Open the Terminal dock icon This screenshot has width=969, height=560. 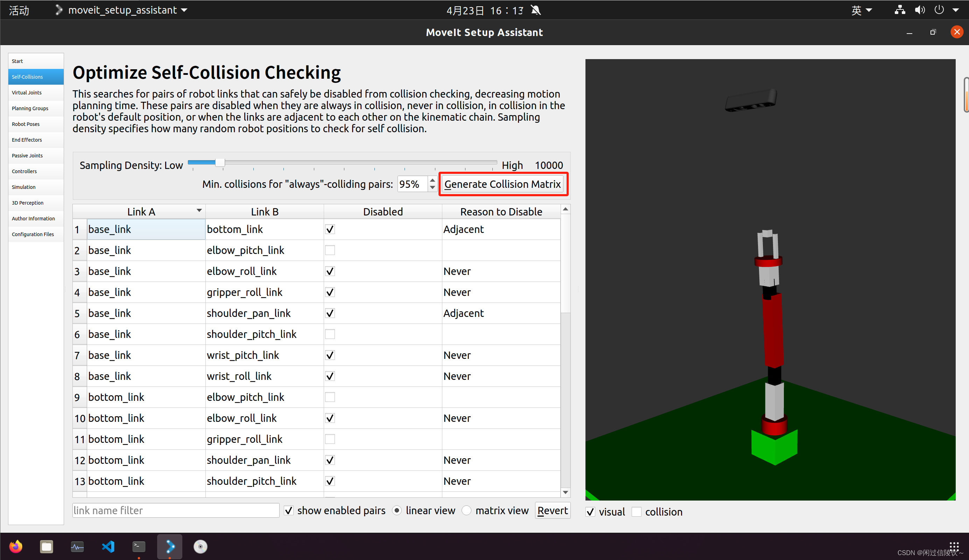(x=139, y=546)
